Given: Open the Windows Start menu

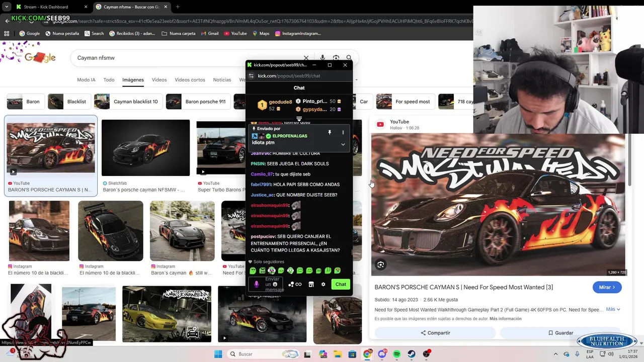Looking at the screenshot, I should (218, 354).
